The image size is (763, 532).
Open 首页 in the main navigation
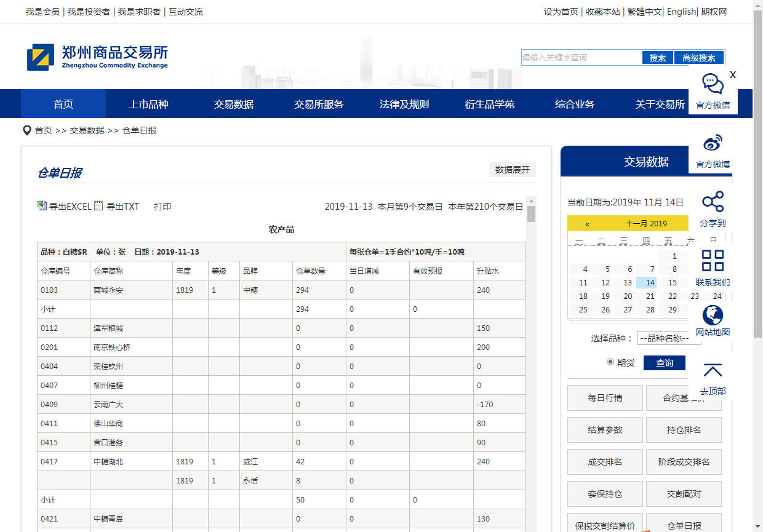coord(63,104)
